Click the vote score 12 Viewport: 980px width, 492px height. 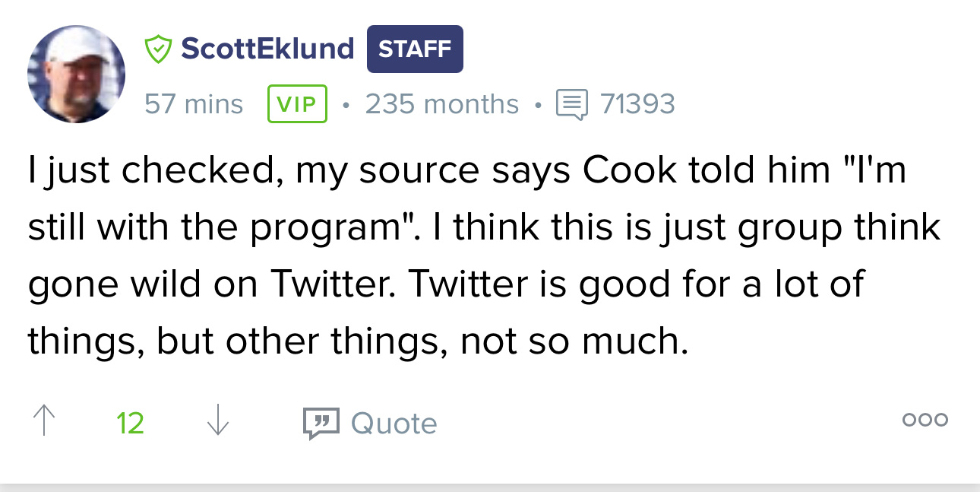pyautogui.click(x=130, y=423)
